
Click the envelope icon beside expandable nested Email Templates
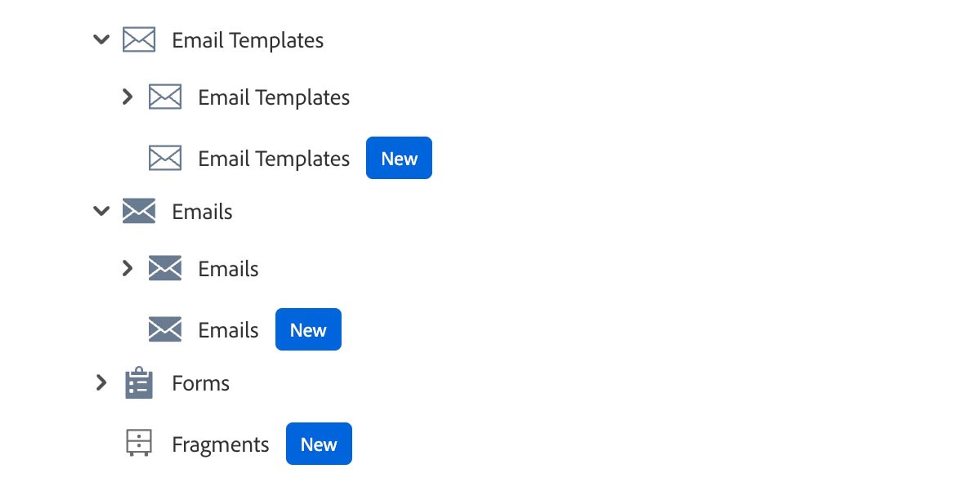[x=165, y=97]
